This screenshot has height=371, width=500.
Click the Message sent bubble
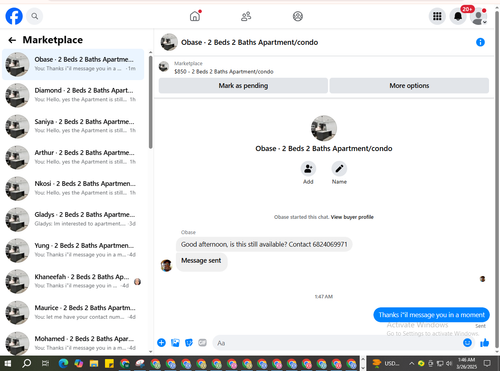tap(201, 261)
